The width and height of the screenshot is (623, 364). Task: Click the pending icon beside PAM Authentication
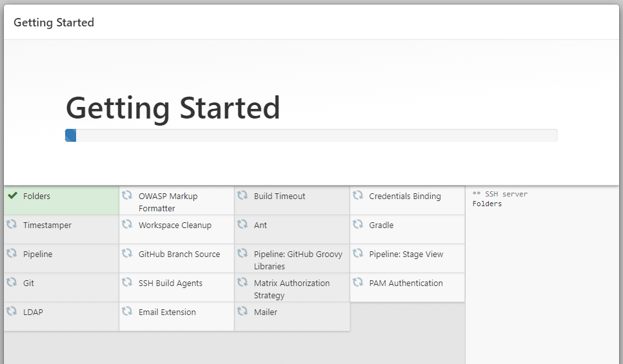pos(358,282)
